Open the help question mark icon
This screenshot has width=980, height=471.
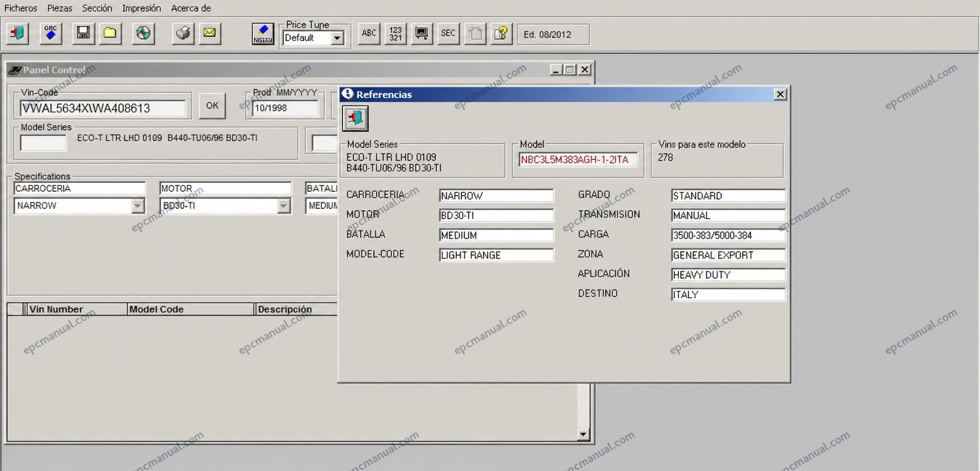click(x=502, y=33)
